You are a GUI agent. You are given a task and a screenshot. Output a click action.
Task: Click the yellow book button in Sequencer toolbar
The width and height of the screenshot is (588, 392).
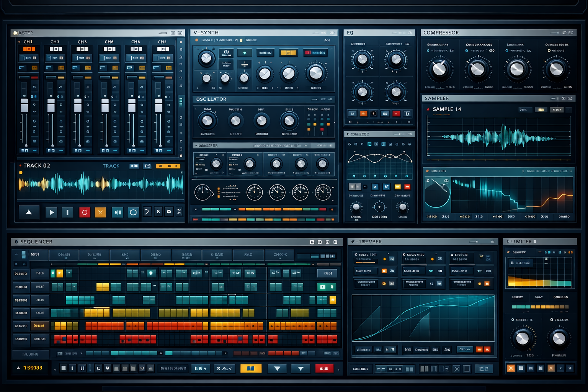pos(251,368)
